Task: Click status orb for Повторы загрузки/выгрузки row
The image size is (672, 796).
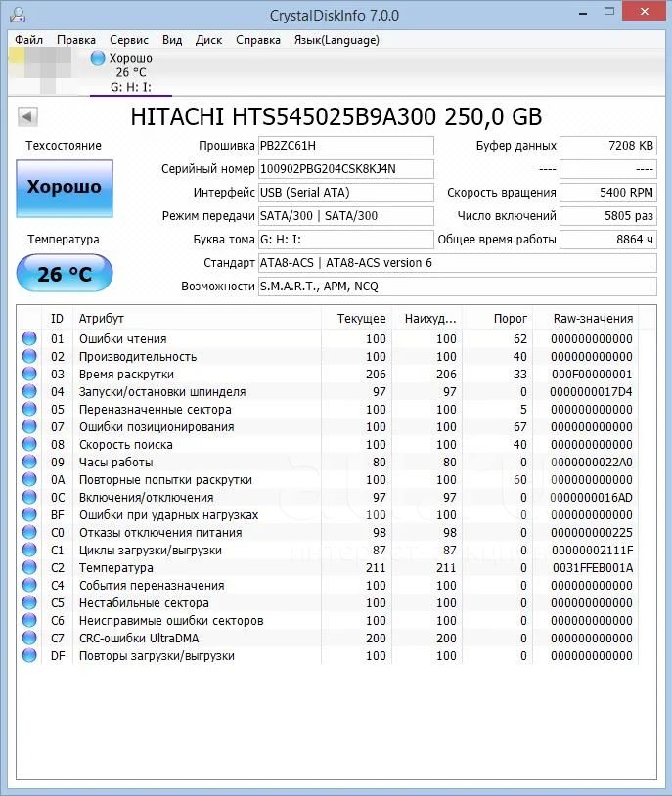Action: click(29, 655)
